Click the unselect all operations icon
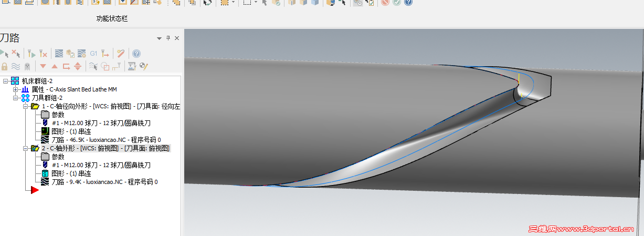This screenshot has height=236, width=644. point(16,53)
